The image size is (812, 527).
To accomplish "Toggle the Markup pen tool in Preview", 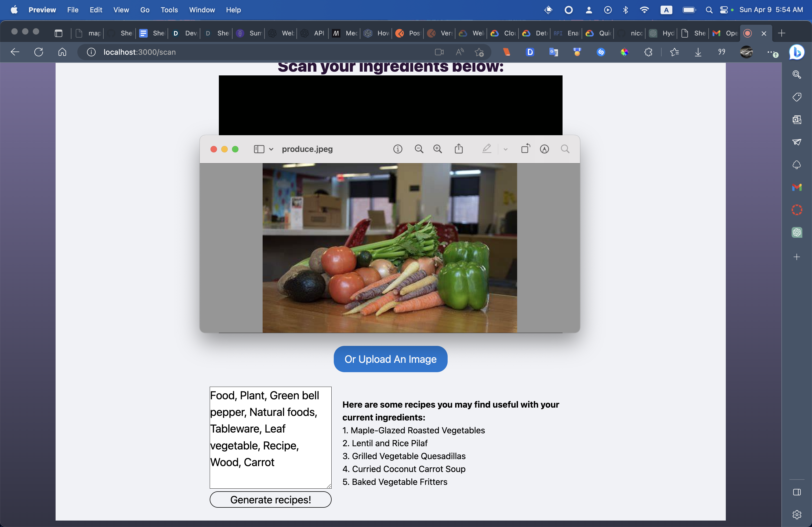I will [487, 149].
